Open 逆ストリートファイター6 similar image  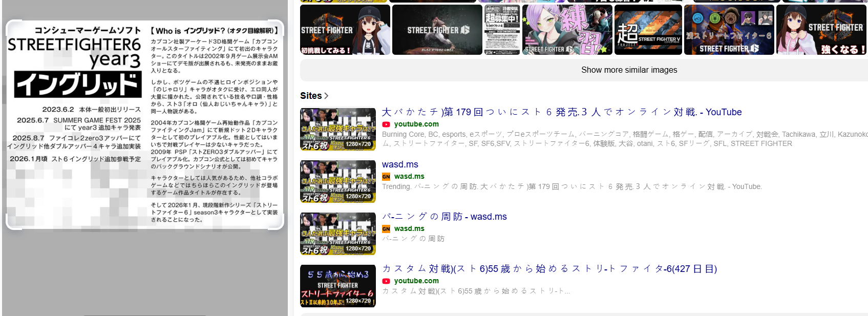click(729, 30)
